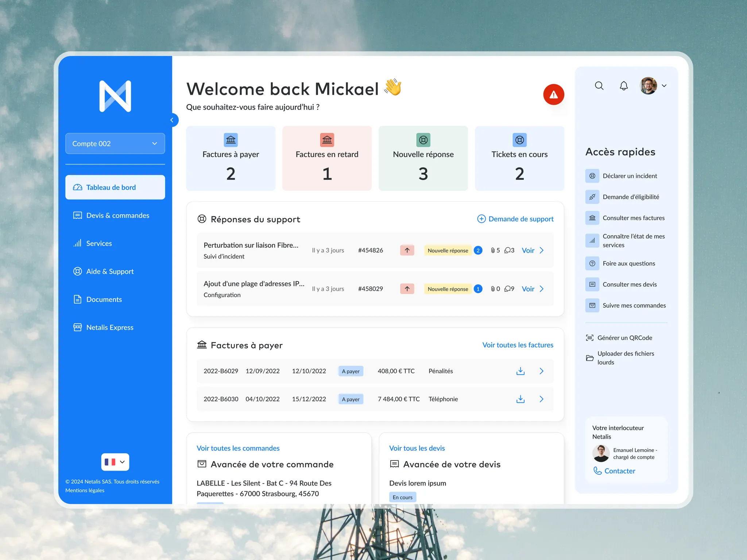Open the French flag language dropdown
747x560 pixels.
pyautogui.click(x=115, y=462)
